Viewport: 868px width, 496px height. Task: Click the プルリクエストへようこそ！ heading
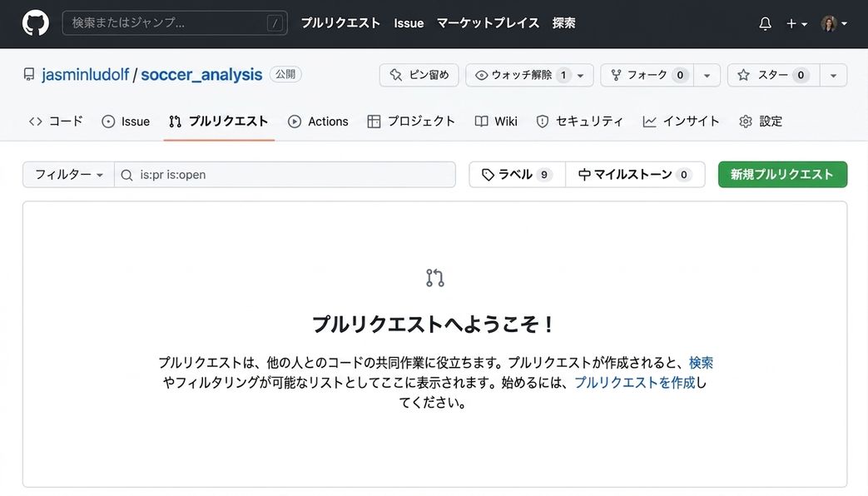[434, 325]
